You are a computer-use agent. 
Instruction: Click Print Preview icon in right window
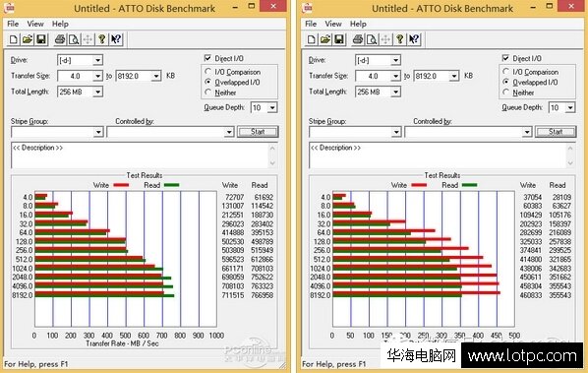coord(372,39)
